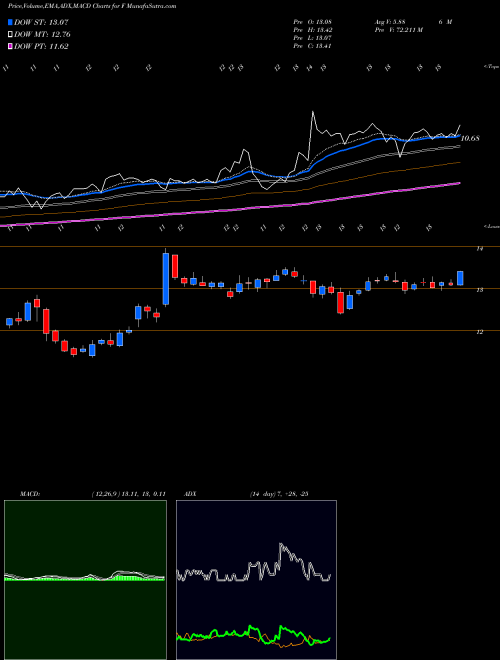Click the ADX parameters '(14 day) 7, +28, -25'
Image resolution: width=500 pixels, height=660 pixels.
click(x=279, y=494)
